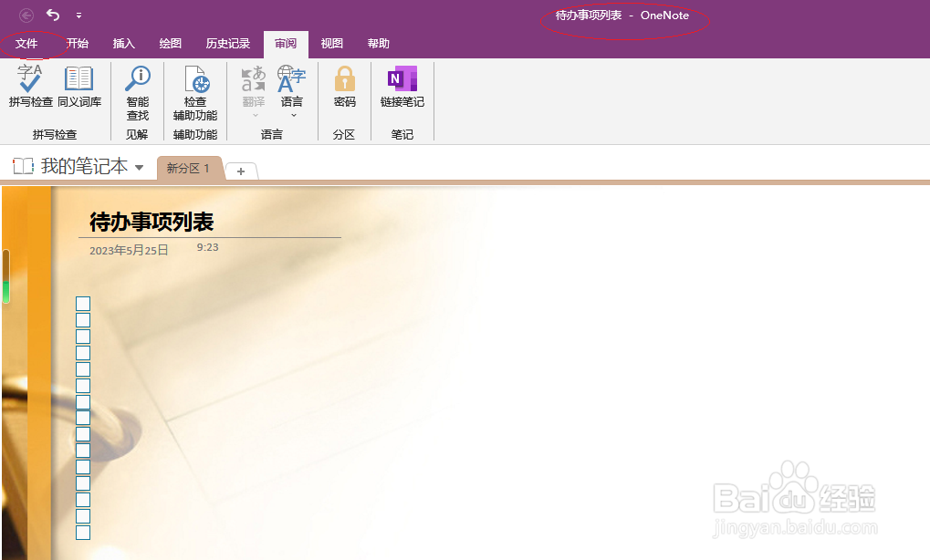Check the second-to-last to-do checkbox

pyautogui.click(x=83, y=516)
